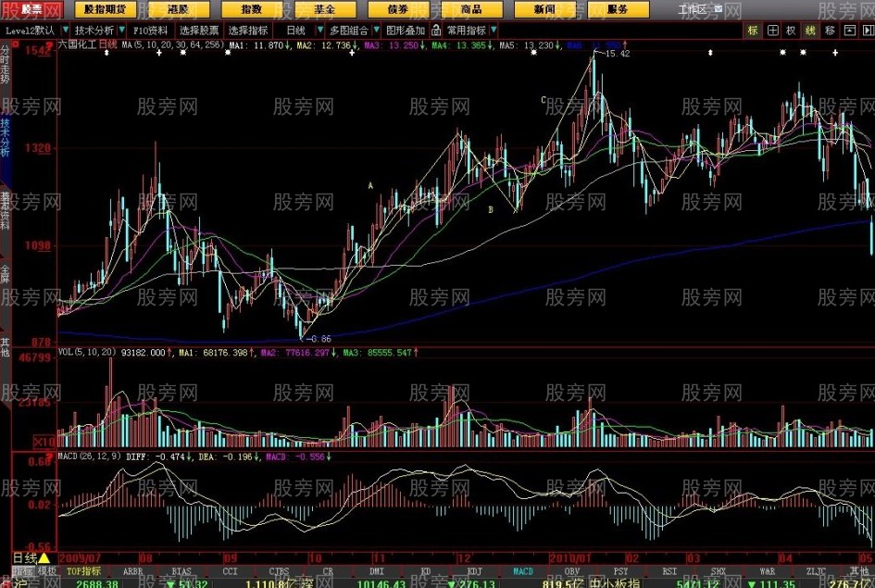Select the BIAS indicator tab
875x588 pixels.
[181, 571]
